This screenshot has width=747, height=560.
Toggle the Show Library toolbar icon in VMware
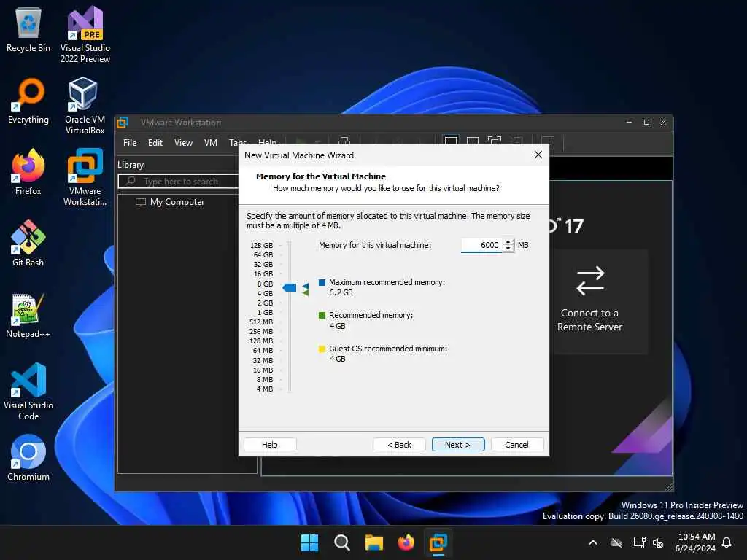[451, 141]
